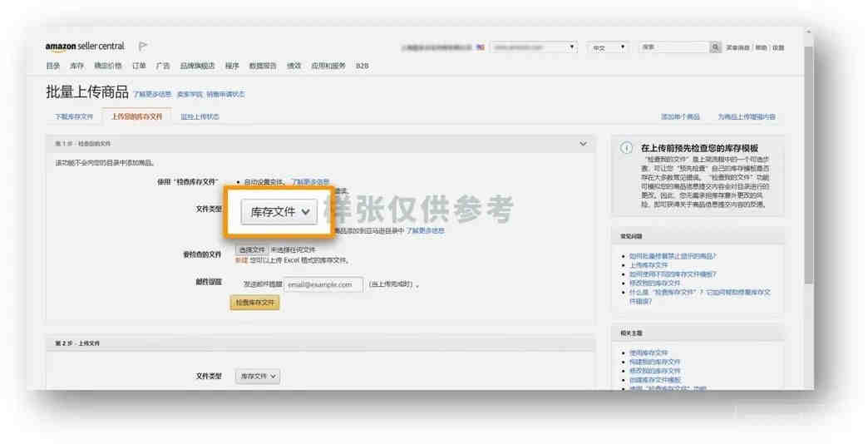868x444 pixels.
Task: Open the FAQ link 修改我的库存文件
Action: click(654, 283)
